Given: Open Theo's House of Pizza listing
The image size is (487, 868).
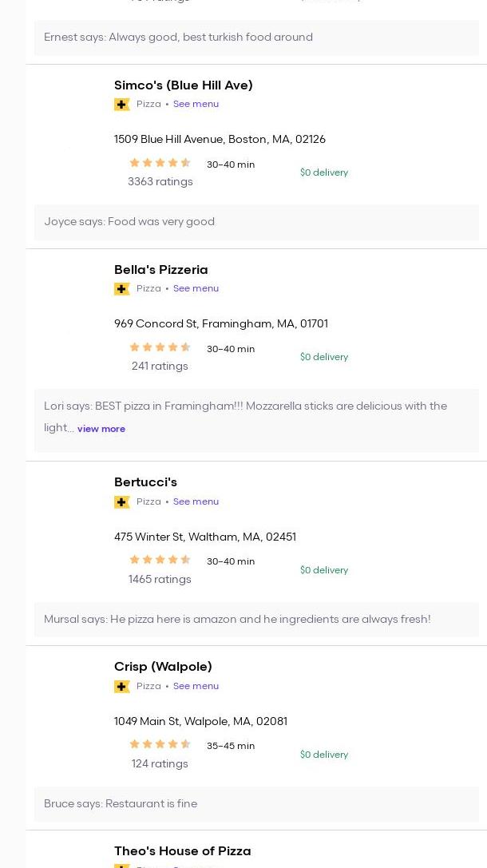Looking at the screenshot, I should [182, 851].
